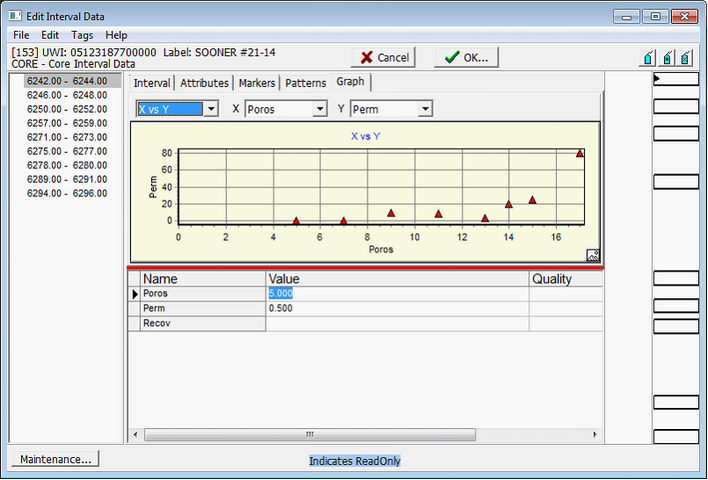Screen dimensions: 708x480
Task: Click the data point at Poros 17
Action: tap(580, 154)
